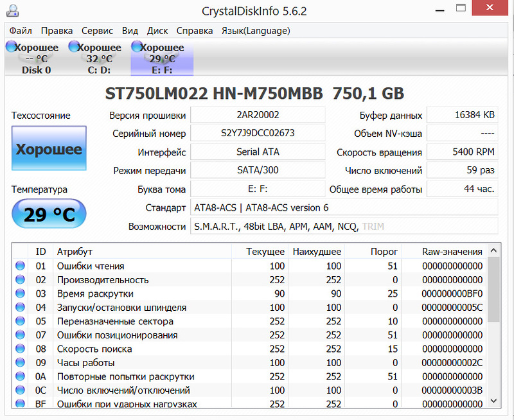This screenshot has height=420, width=514.
Task: Click raw value 000000000BF0
Action: point(452,293)
